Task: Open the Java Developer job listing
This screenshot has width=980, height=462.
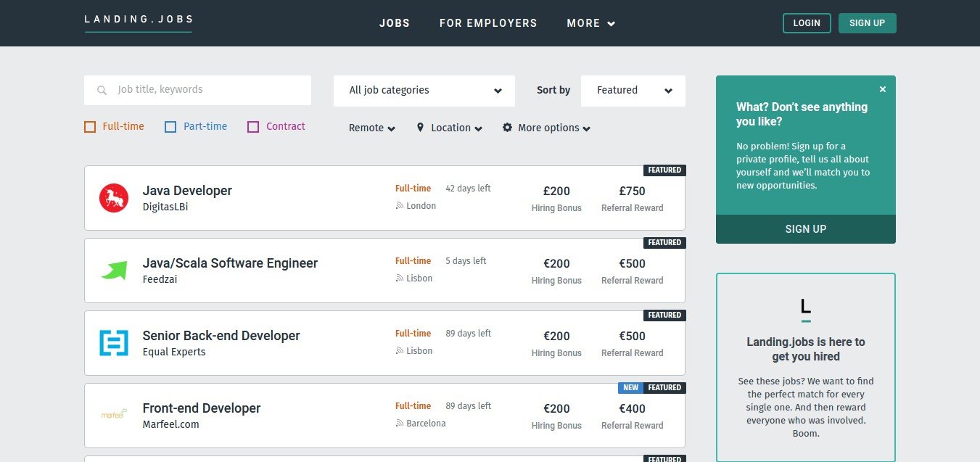Action: point(187,191)
